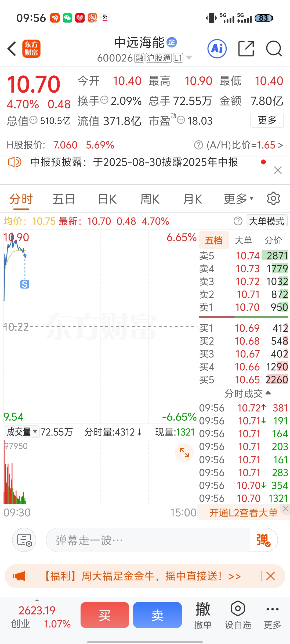Open the 更多 chart period dropdown
Image resolution: width=290 pixels, height=644 pixels.
239,199
